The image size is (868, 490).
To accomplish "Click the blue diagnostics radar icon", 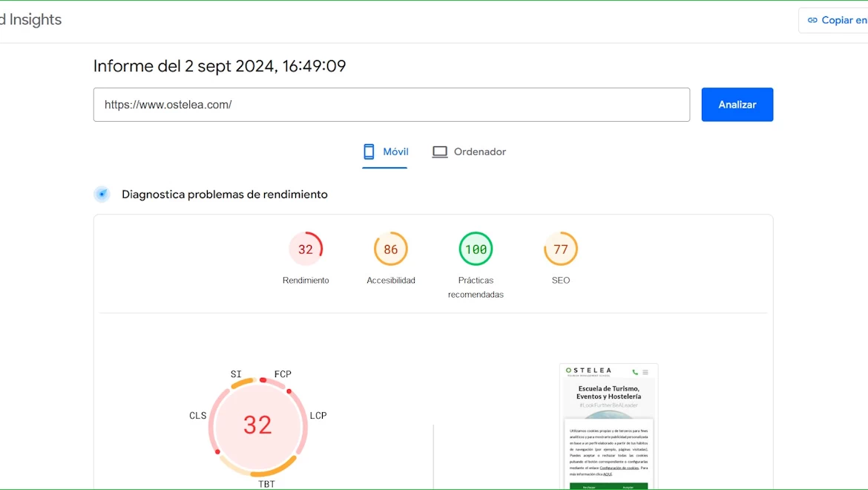I will [x=102, y=195].
